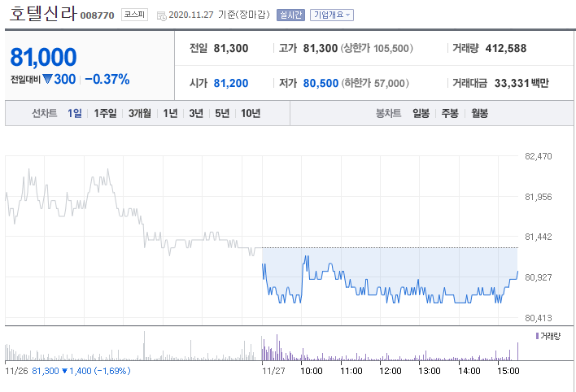Image resolution: width=576 pixels, height=392 pixels.
Task: Select the 3개월 line chart tab
Action: tap(140, 113)
